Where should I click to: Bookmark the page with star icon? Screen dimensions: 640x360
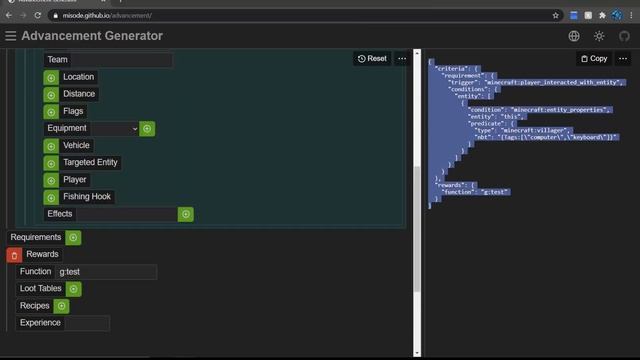(556, 16)
